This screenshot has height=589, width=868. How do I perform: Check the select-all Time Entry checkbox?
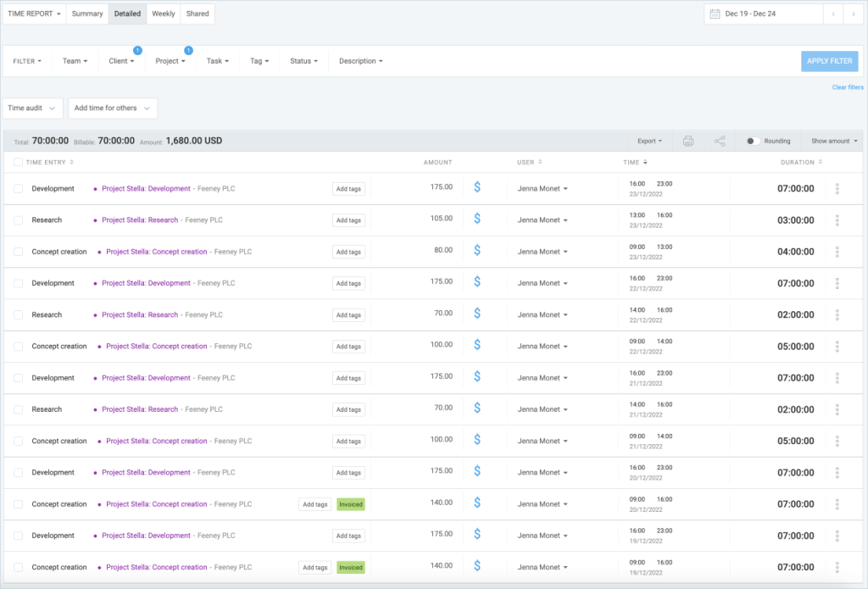[x=19, y=162]
